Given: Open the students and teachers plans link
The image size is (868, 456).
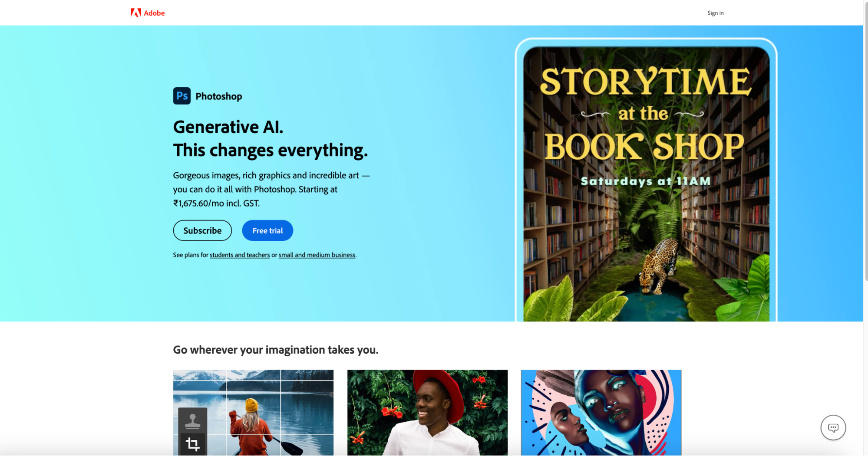Looking at the screenshot, I should 240,255.
